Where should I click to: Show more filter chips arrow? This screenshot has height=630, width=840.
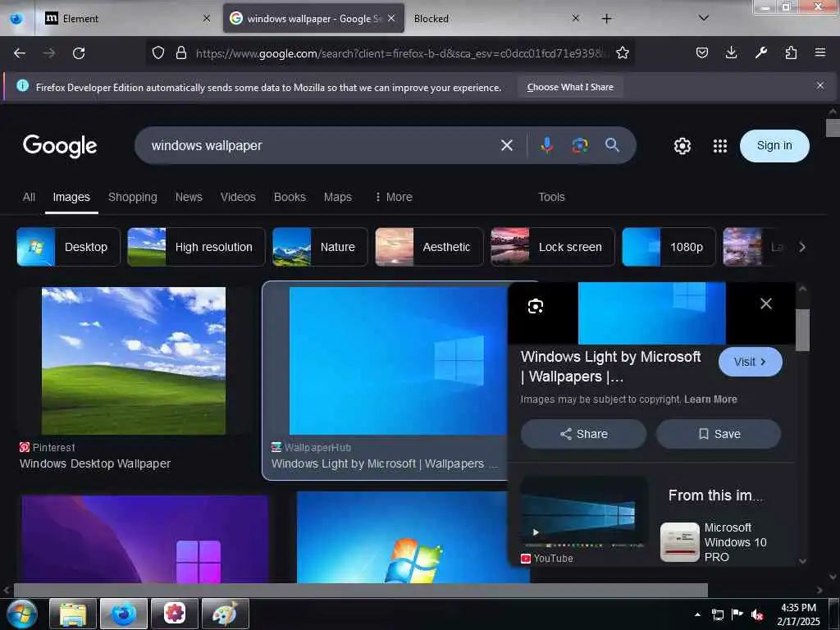802,247
